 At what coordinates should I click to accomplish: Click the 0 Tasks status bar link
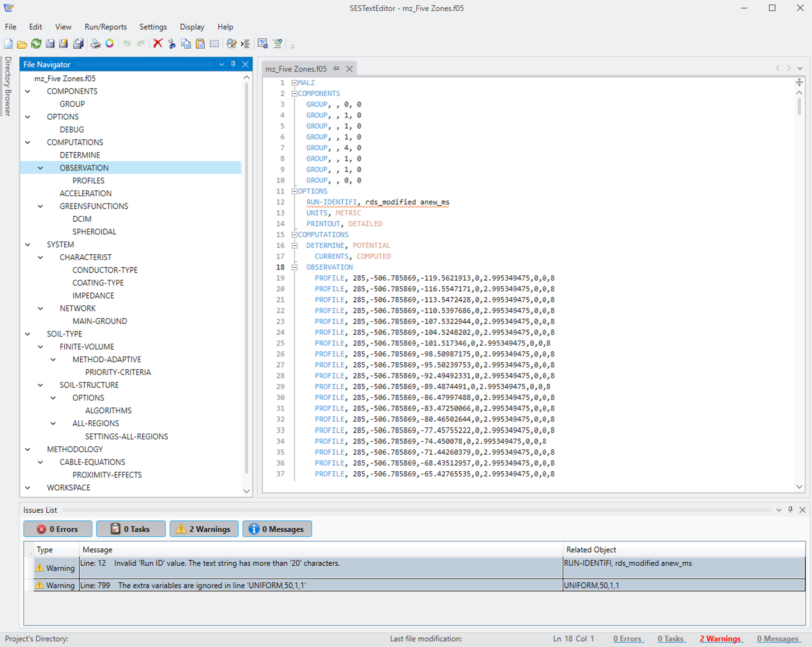671,639
